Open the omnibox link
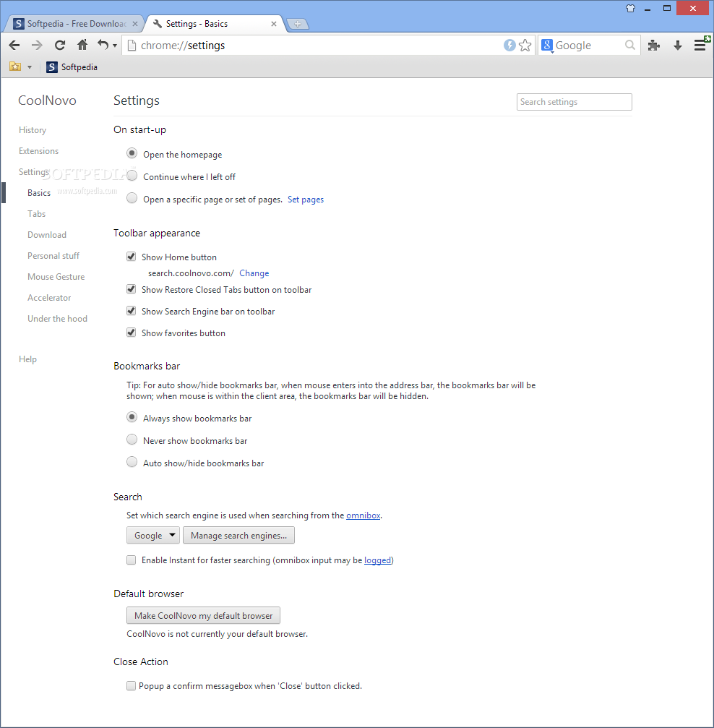 pyautogui.click(x=363, y=515)
